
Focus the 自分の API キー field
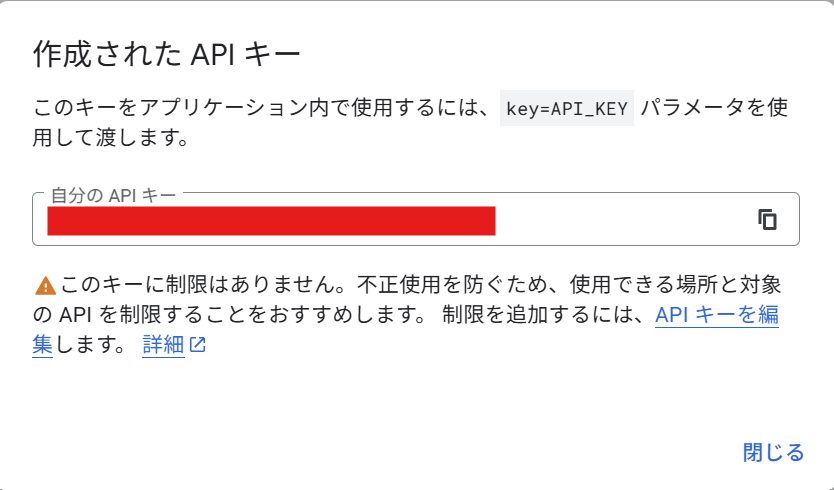[620, 220]
